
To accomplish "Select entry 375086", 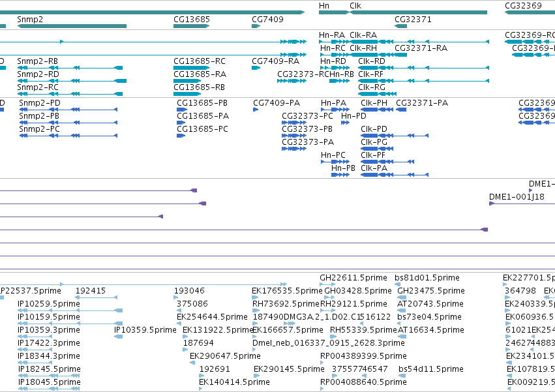I will [x=192, y=304].
